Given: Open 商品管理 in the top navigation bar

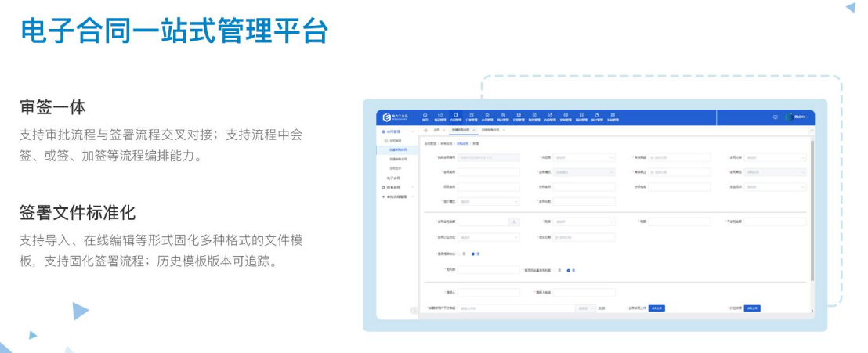Looking at the screenshot, I should pos(440,117).
